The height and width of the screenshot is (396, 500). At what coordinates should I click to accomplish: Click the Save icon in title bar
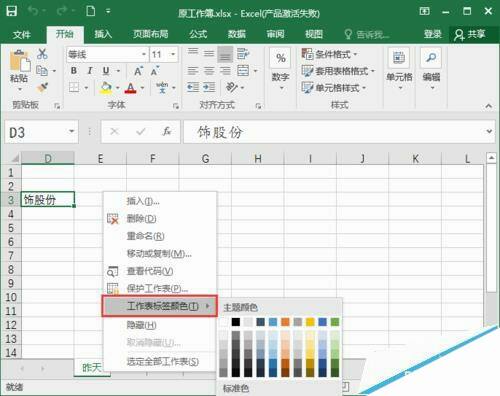tap(12, 11)
